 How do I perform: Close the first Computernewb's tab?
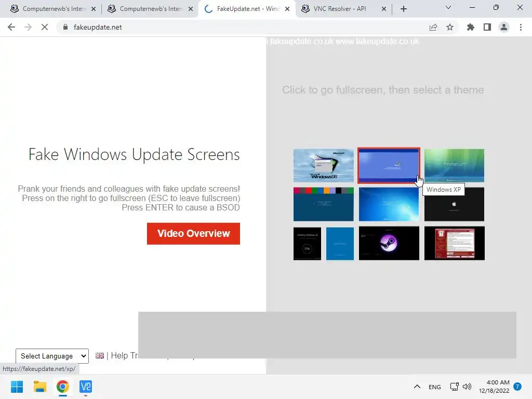click(x=94, y=9)
